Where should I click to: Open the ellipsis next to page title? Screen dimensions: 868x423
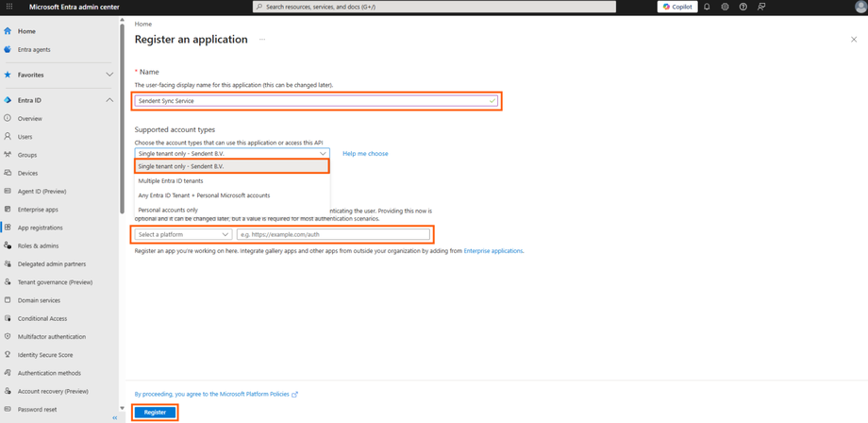pos(262,40)
